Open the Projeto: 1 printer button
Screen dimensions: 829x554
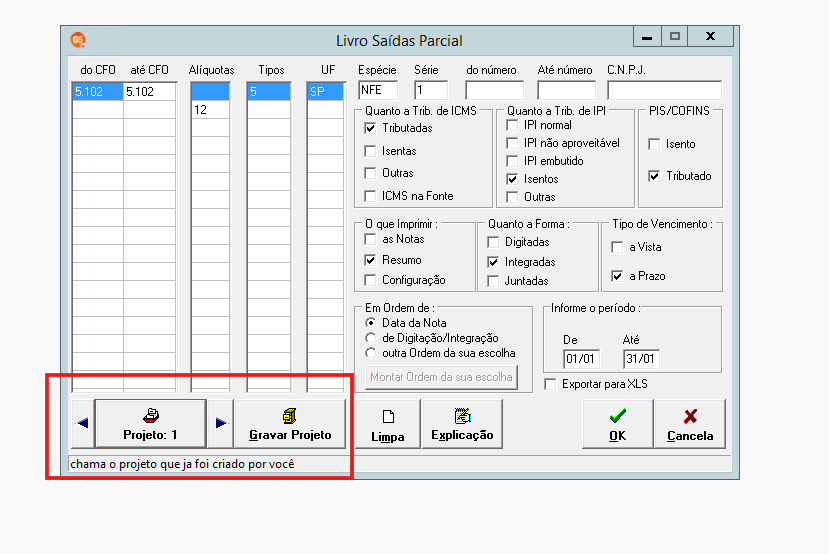(x=150, y=424)
